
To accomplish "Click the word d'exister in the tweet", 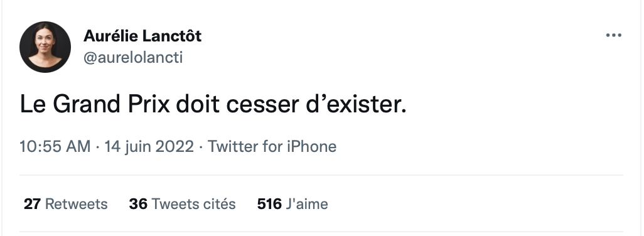I will (x=356, y=104).
